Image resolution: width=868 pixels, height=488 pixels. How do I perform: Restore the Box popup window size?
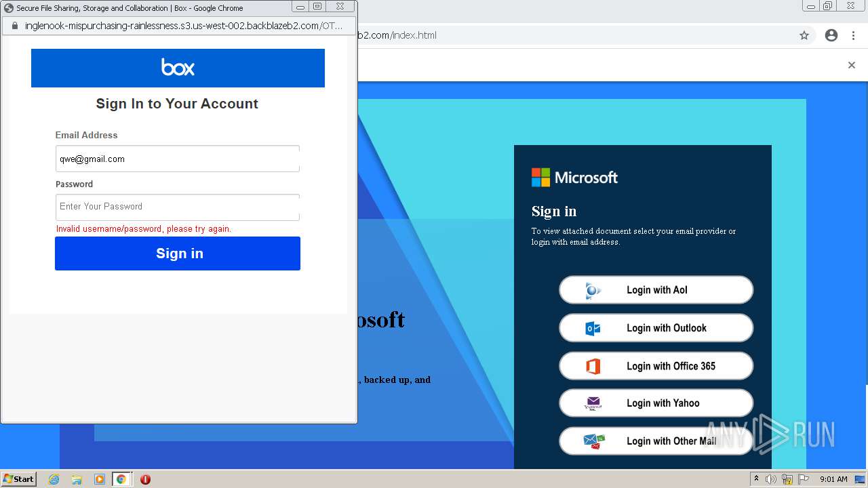[317, 7]
